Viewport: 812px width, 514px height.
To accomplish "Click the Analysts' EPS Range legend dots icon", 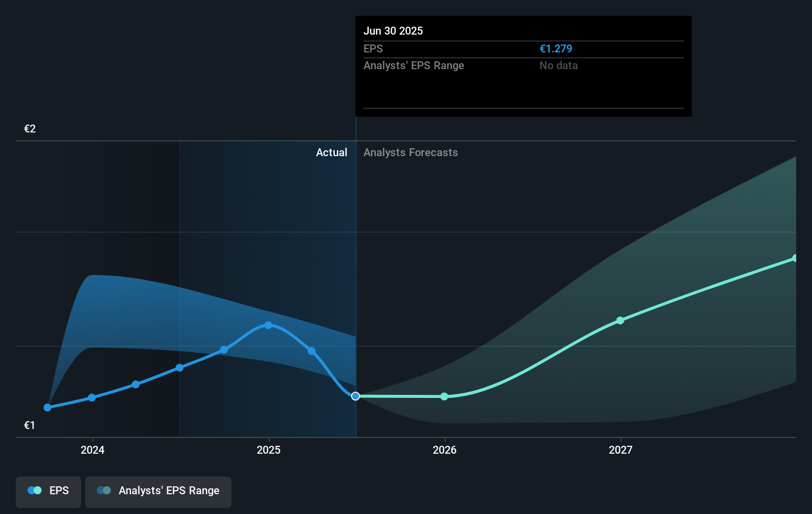I will point(104,490).
